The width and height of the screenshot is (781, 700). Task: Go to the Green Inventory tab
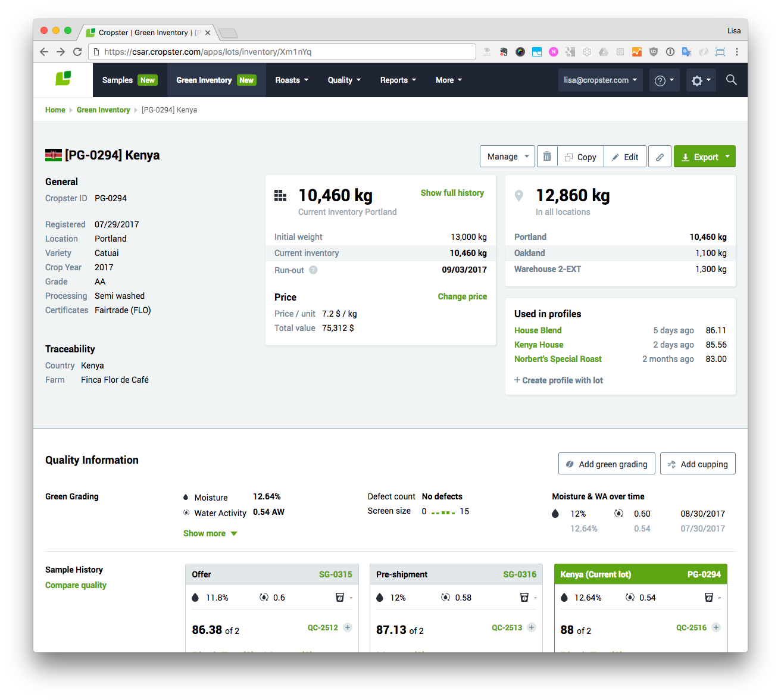(216, 80)
